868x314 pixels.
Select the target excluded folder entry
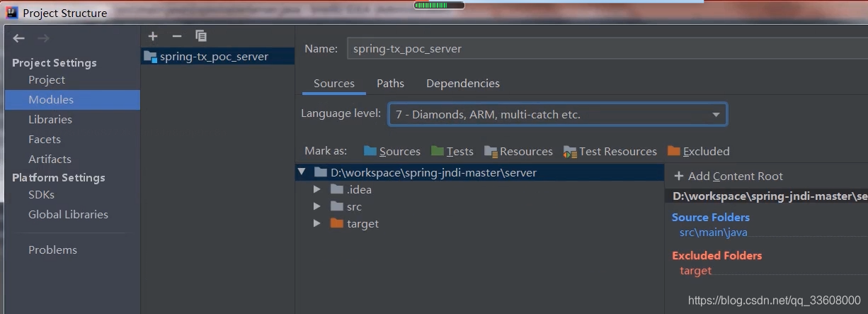[x=696, y=271]
